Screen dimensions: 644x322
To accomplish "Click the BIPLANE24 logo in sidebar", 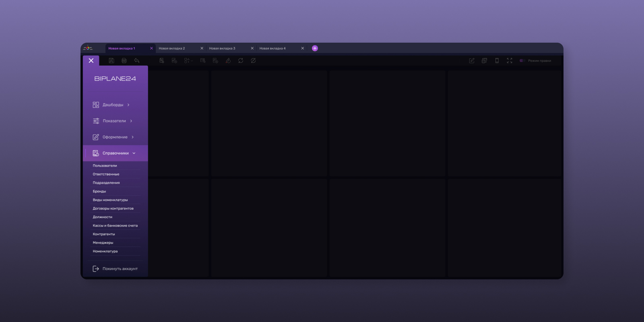I will (115, 78).
